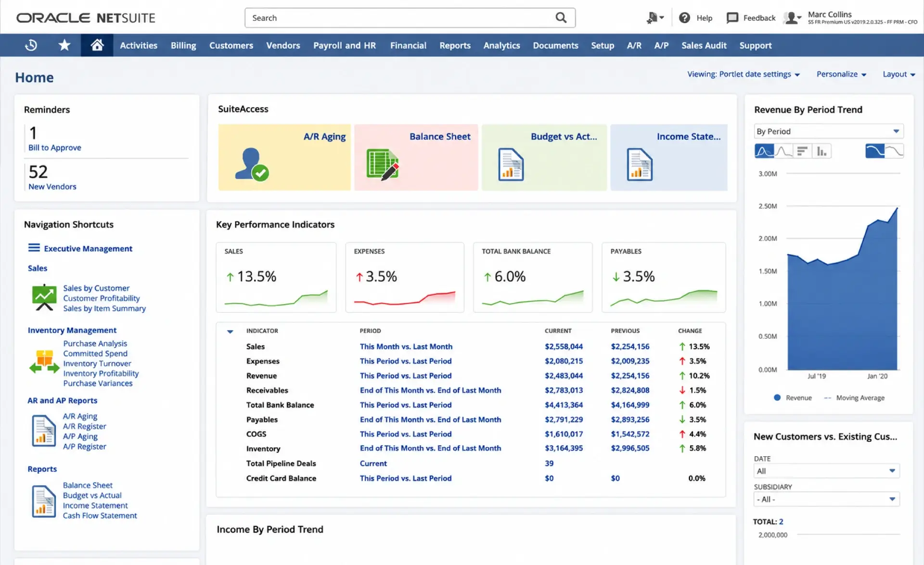Click the TOTAL BANK BALANCE KPI card

click(533, 278)
